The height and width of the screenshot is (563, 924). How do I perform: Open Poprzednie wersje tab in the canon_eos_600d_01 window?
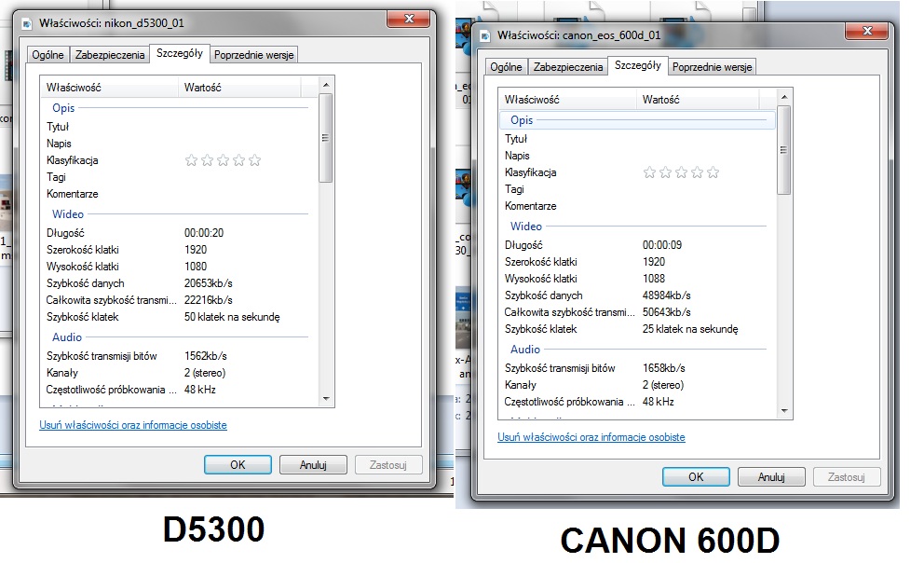pyautogui.click(x=712, y=67)
